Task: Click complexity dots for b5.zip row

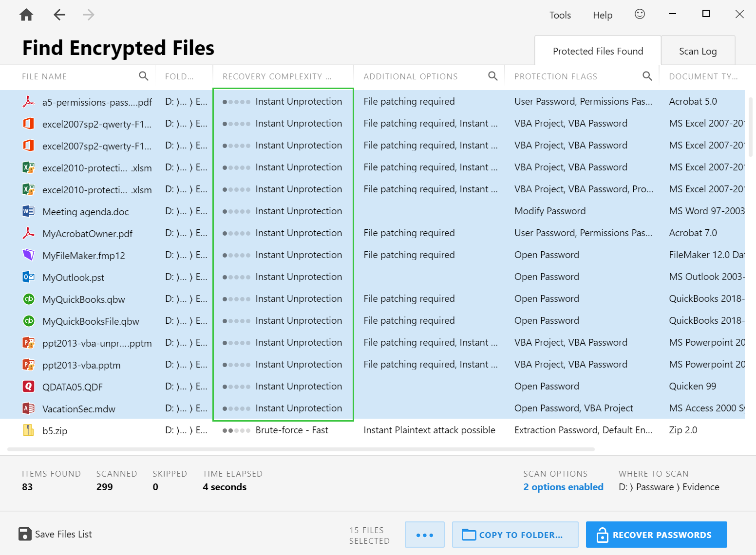Action: [236, 430]
